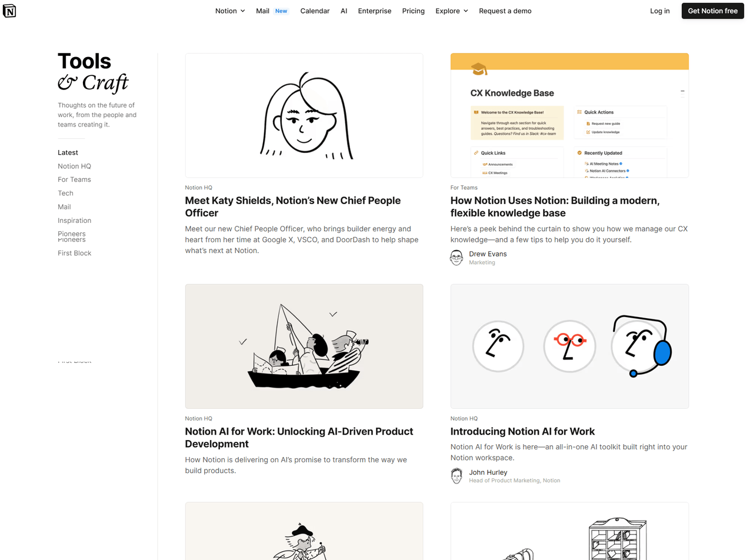Select Request a demo link
Viewport: 753px width, 560px height.
pyautogui.click(x=505, y=11)
